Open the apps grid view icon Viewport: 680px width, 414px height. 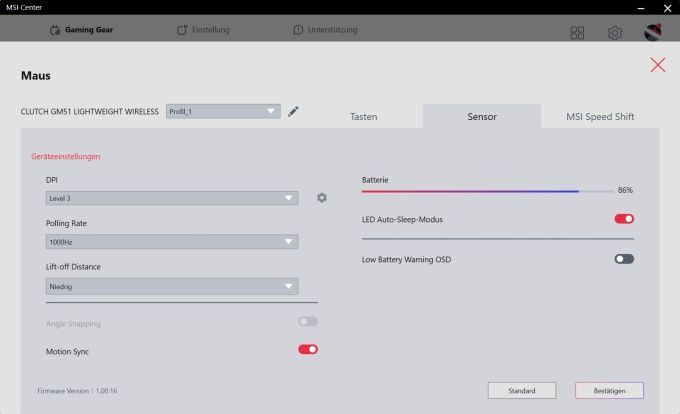click(577, 33)
